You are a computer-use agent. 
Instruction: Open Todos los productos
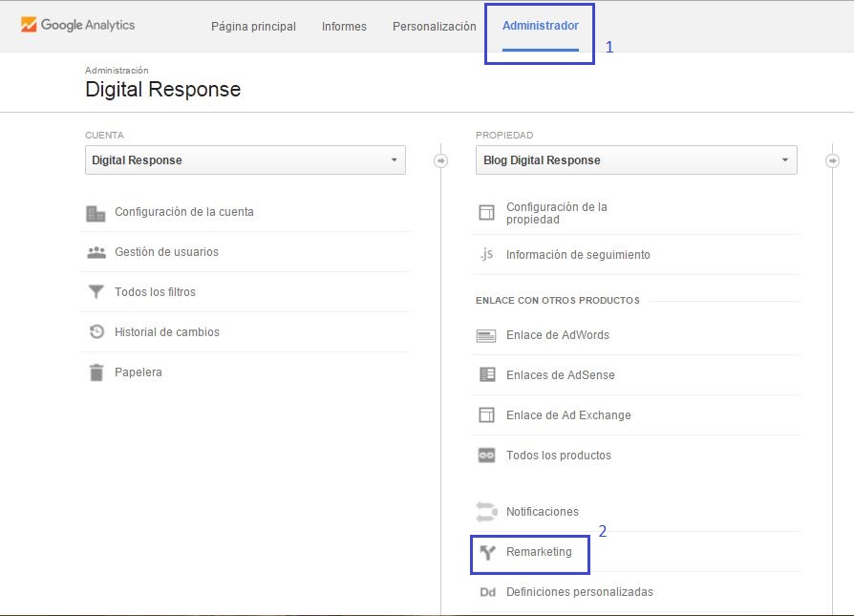tap(559, 456)
